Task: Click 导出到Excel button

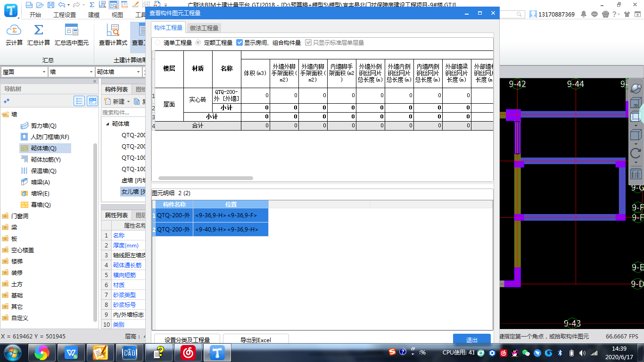Action: tap(256, 339)
